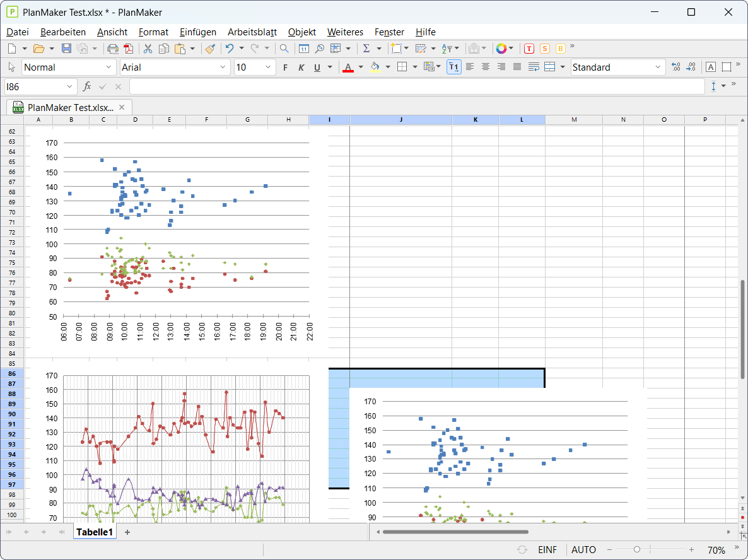The height and width of the screenshot is (560, 748).
Task: Open the Einfügen menu
Action: tap(198, 32)
